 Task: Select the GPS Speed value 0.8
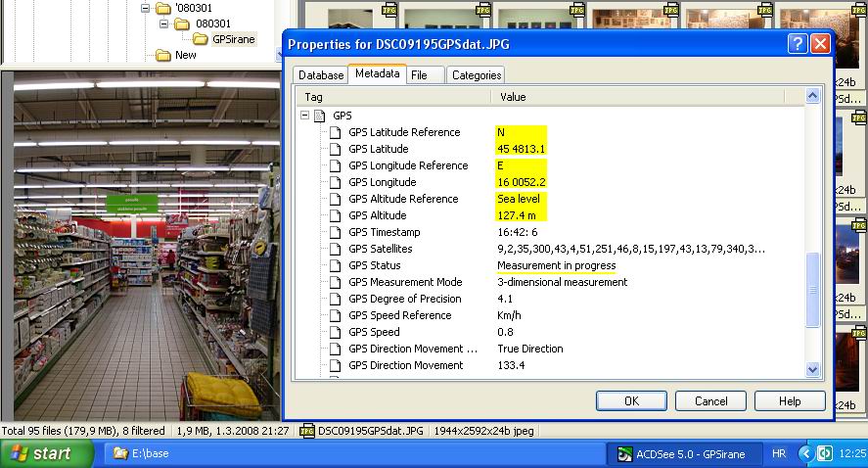[505, 332]
